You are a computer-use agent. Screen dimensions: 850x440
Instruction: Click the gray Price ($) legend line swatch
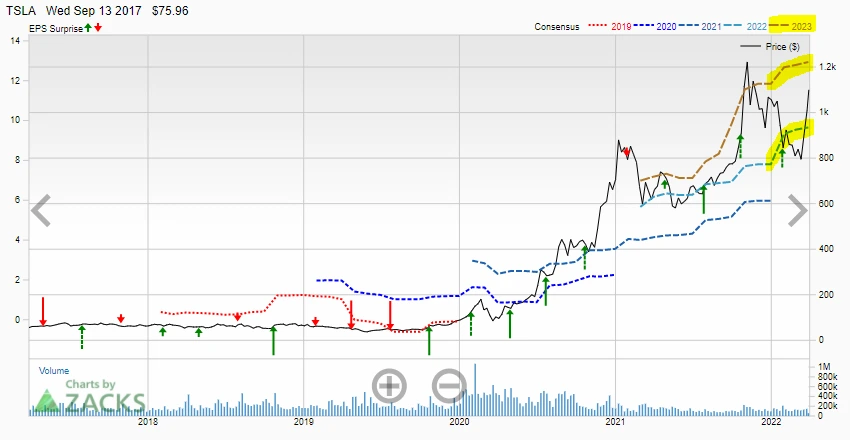click(x=751, y=47)
